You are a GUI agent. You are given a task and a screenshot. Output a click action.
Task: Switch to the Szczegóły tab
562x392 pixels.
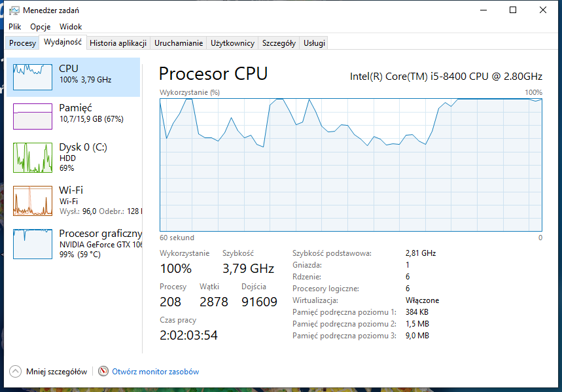tap(279, 43)
